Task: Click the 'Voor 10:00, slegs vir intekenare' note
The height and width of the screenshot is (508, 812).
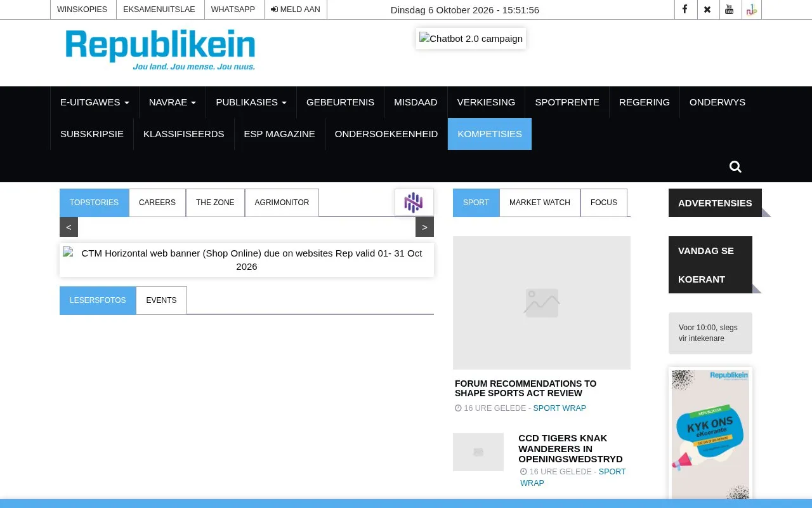Action: [710, 333]
